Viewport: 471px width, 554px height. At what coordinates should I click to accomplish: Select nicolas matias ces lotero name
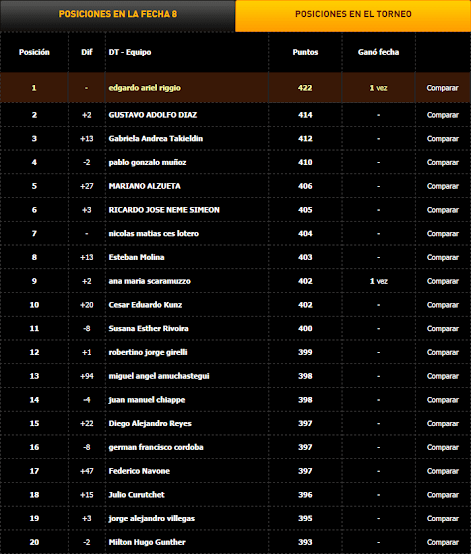153,234
